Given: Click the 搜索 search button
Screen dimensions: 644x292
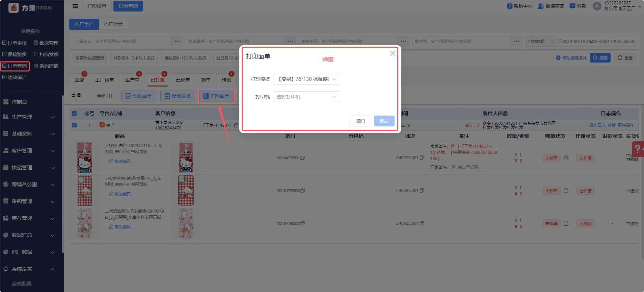Looking at the screenshot, I should point(600,58).
